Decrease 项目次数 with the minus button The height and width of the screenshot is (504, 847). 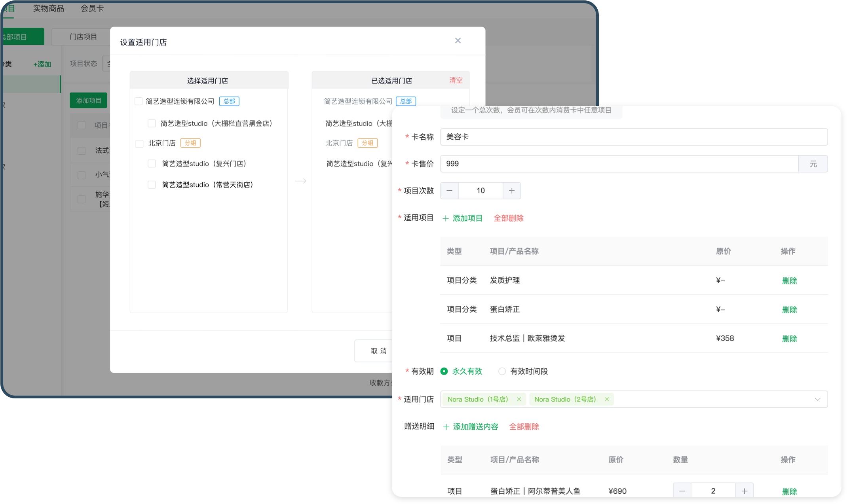coord(449,191)
